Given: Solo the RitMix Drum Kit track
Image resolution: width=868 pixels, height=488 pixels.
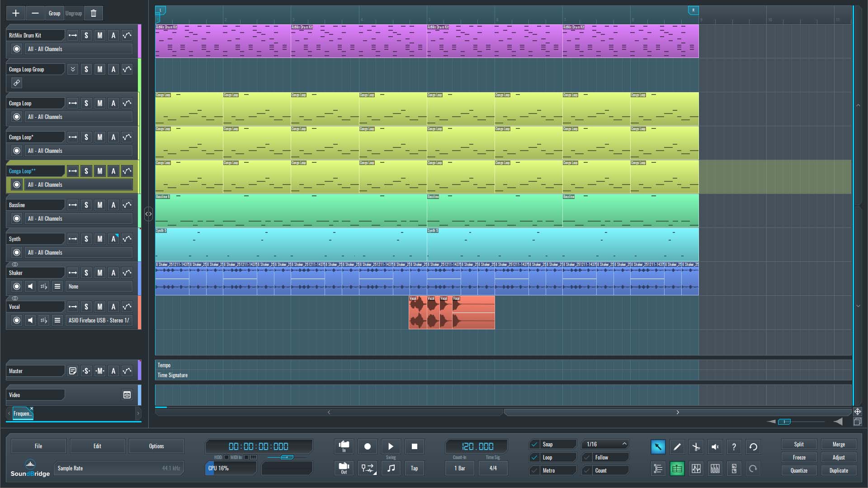Looking at the screenshot, I should click(x=86, y=35).
